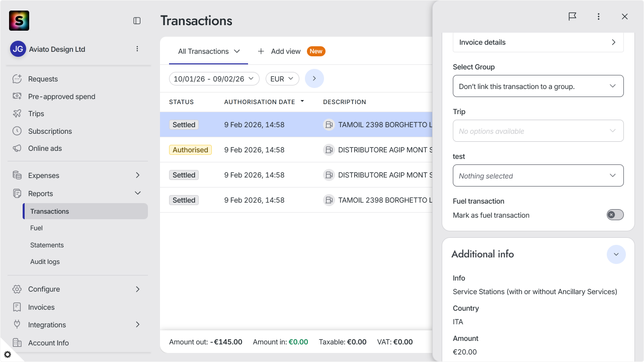
Task: Sort by Authorisation Date arrow
Action: click(x=302, y=101)
